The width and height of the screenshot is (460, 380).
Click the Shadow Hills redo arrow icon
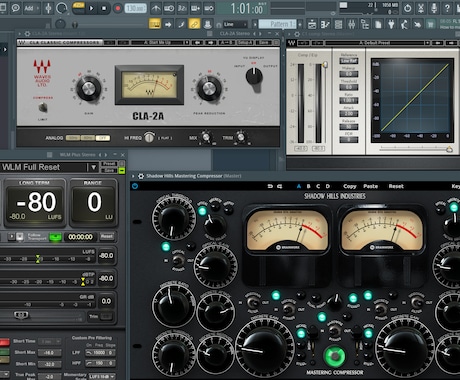(x=279, y=186)
